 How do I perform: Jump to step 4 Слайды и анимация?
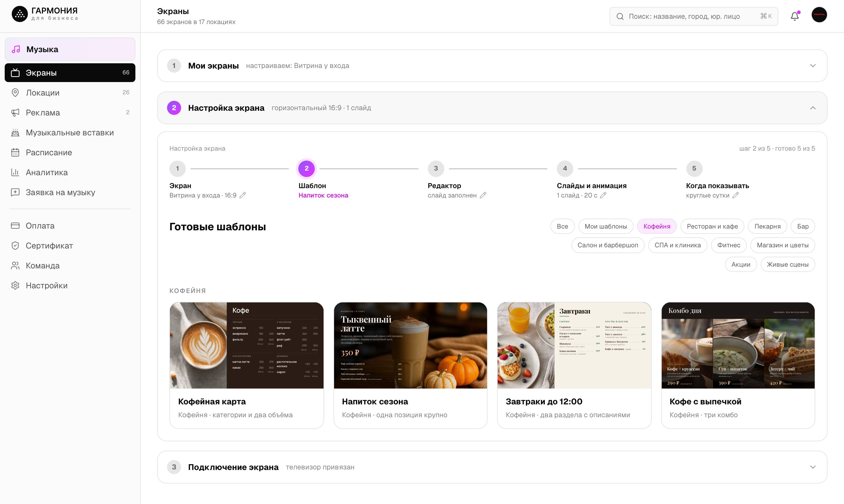tap(565, 168)
